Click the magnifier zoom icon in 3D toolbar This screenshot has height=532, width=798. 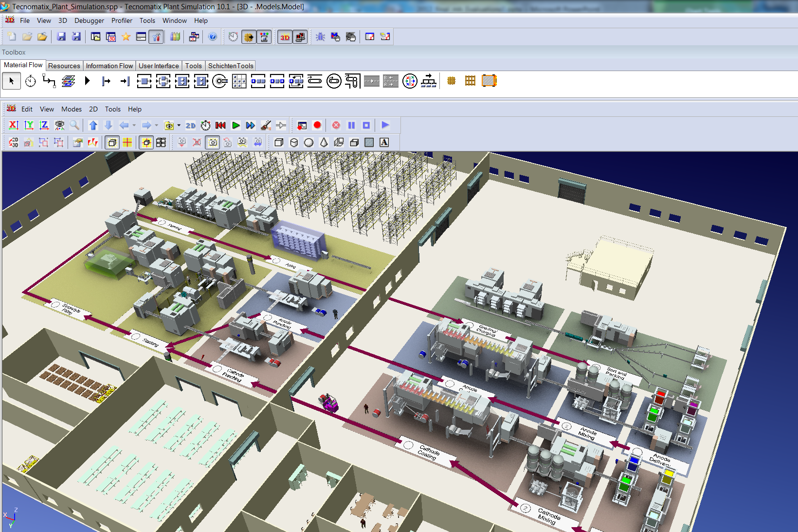coord(74,126)
